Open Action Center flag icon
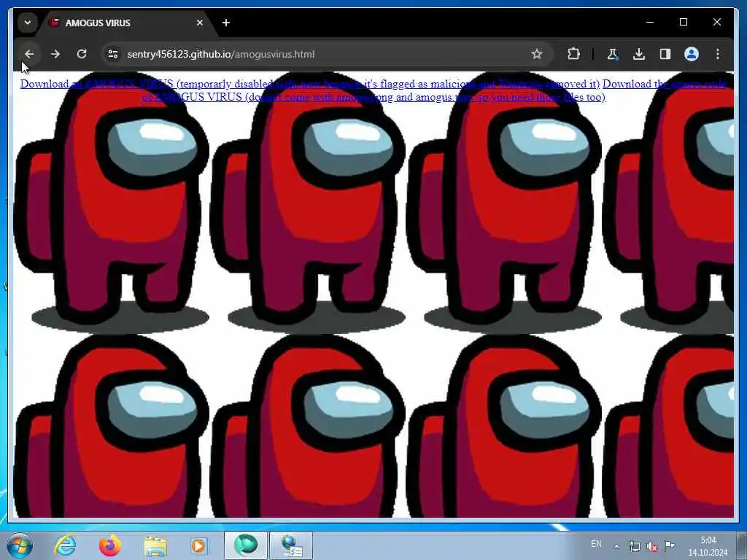The image size is (747, 560). coord(670,545)
